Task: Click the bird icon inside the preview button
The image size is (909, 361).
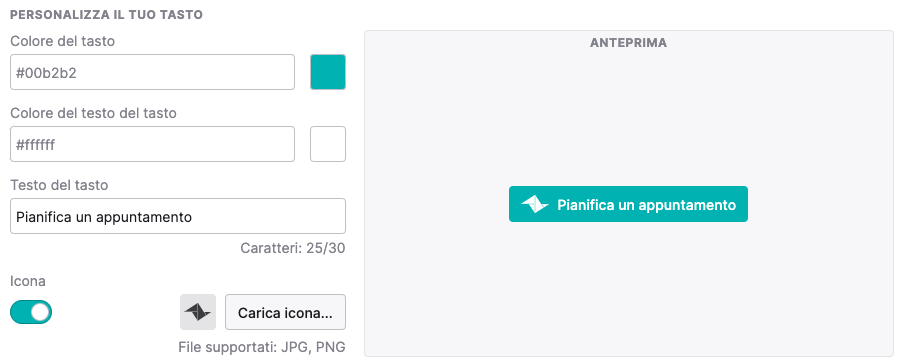Action: [535, 204]
